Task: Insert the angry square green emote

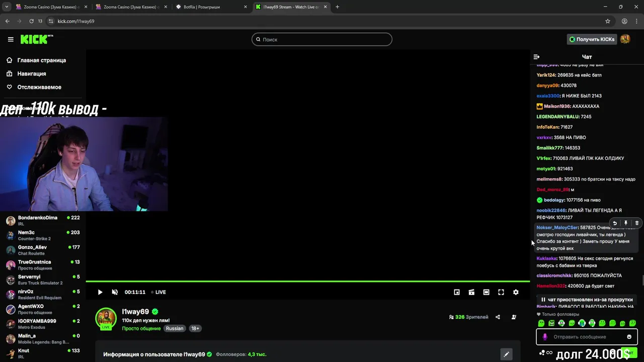Action: tap(551, 323)
